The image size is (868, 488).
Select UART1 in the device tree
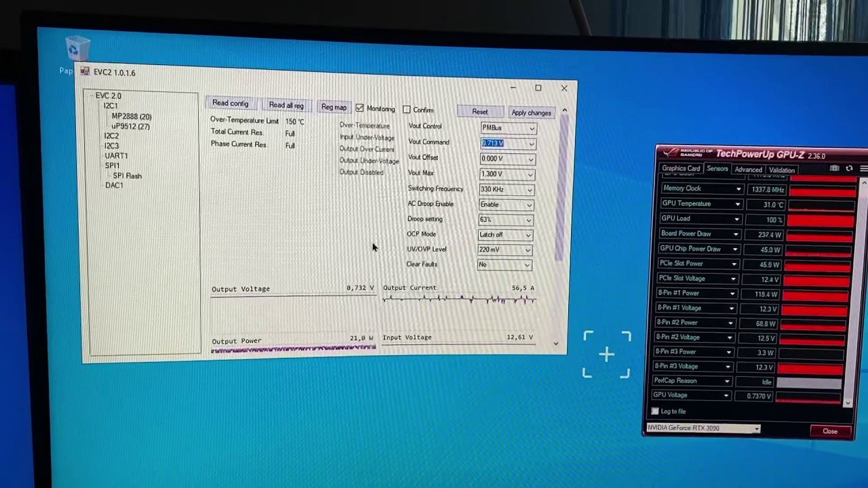coord(116,156)
